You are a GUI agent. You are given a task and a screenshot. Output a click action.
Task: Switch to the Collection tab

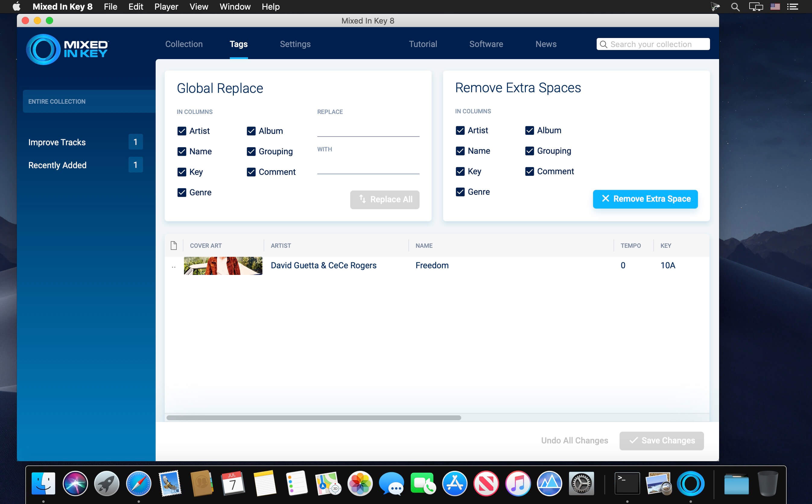pyautogui.click(x=184, y=44)
